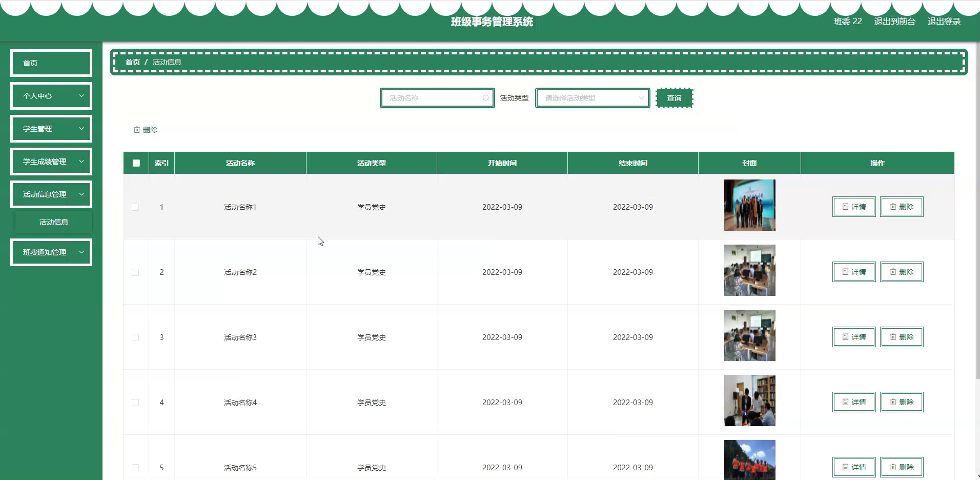Expand the 学生成绩管理 sidebar menu
Image resolution: width=980 pixels, height=480 pixels.
point(51,162)
